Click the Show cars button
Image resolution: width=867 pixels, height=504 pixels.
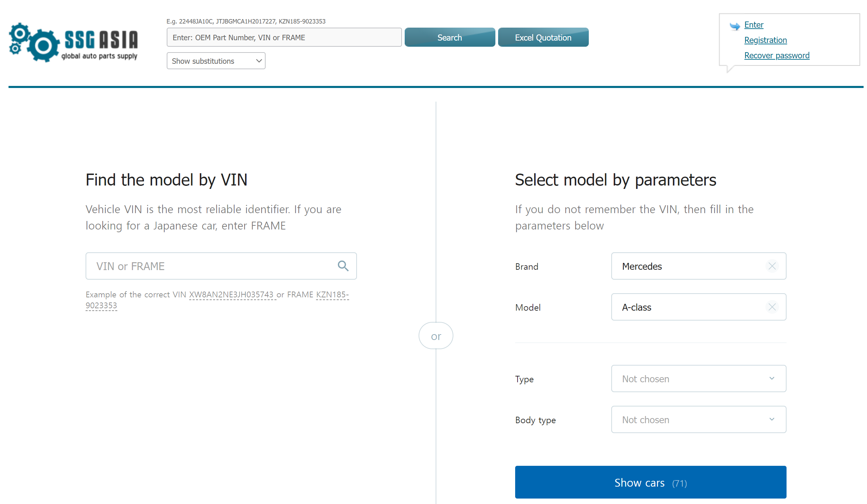tap(650, 482)
